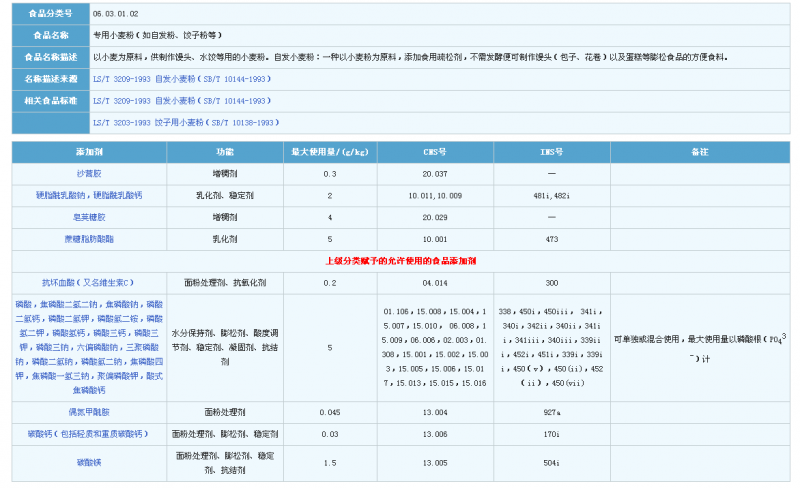Click the 碳酸镁 additive link
Viewport: 800px width, 488px height.
point(87,463)
